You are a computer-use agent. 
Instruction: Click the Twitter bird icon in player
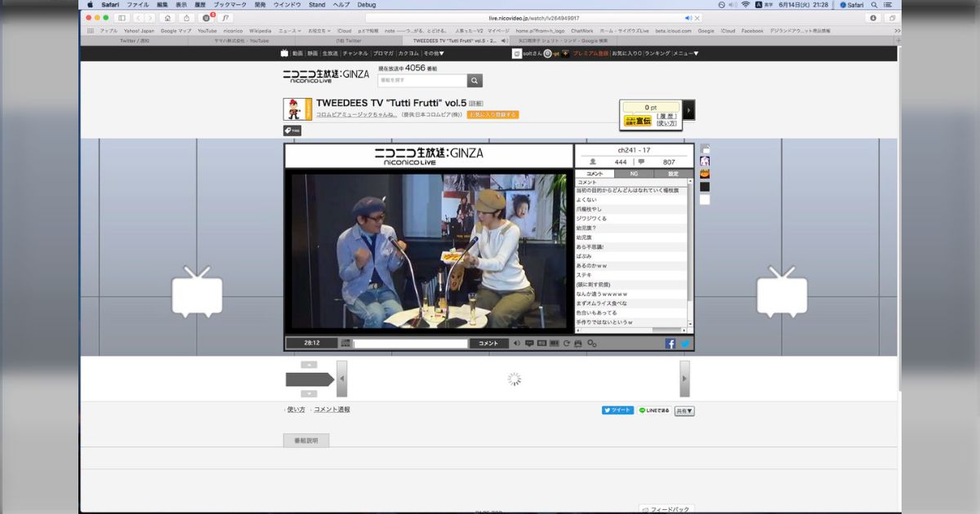[x=685, y=343]
